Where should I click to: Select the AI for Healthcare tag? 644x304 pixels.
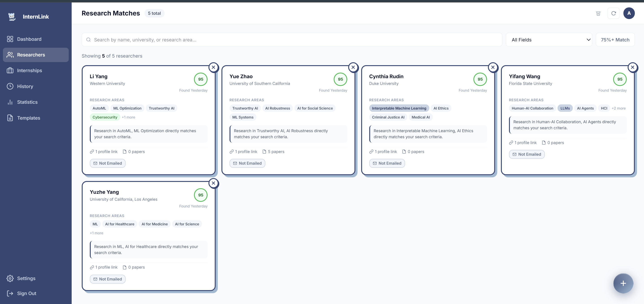point(120,224)
